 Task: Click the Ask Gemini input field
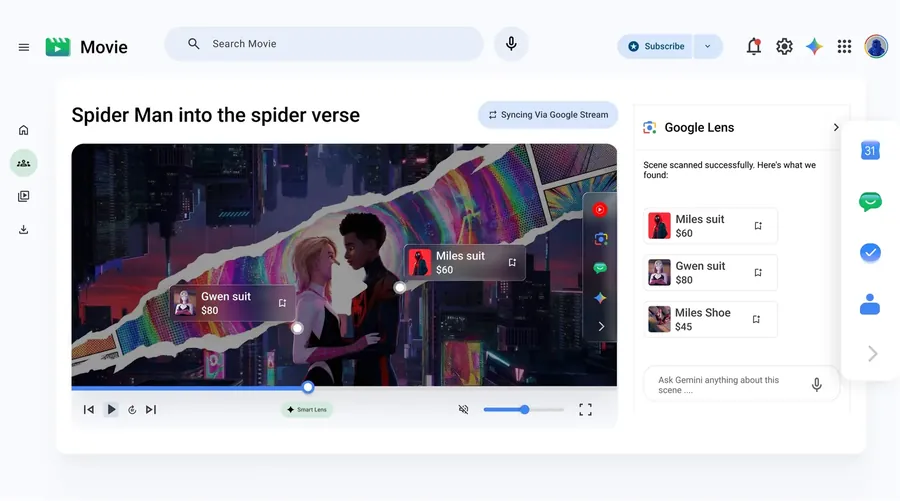coord(741,385)
